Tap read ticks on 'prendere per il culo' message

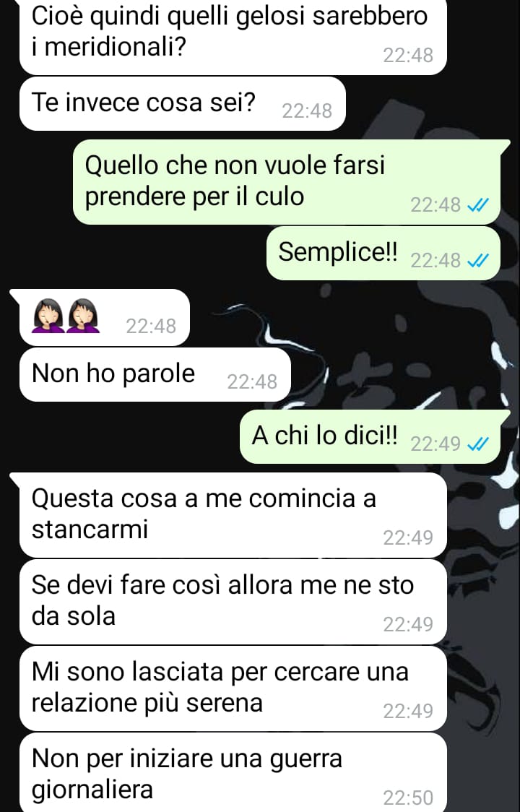477,206
